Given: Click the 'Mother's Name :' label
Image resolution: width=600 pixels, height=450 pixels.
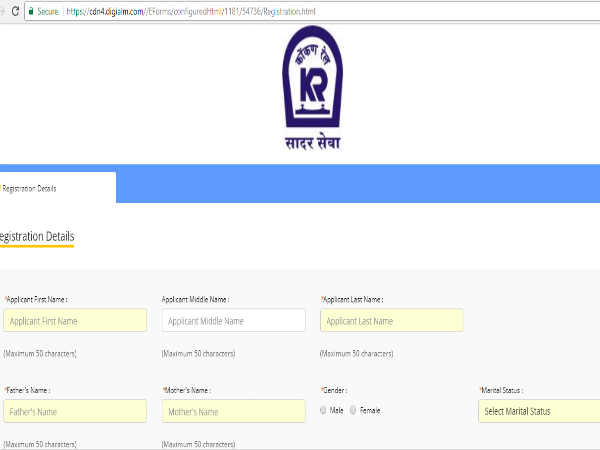Looking at the screenshot, I should click(x=187, y=390).
